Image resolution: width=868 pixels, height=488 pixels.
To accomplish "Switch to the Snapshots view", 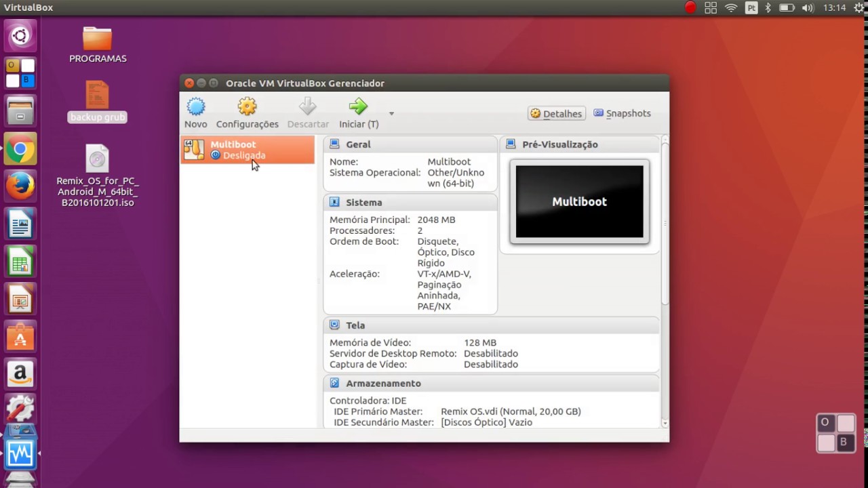I will point(622,113).
